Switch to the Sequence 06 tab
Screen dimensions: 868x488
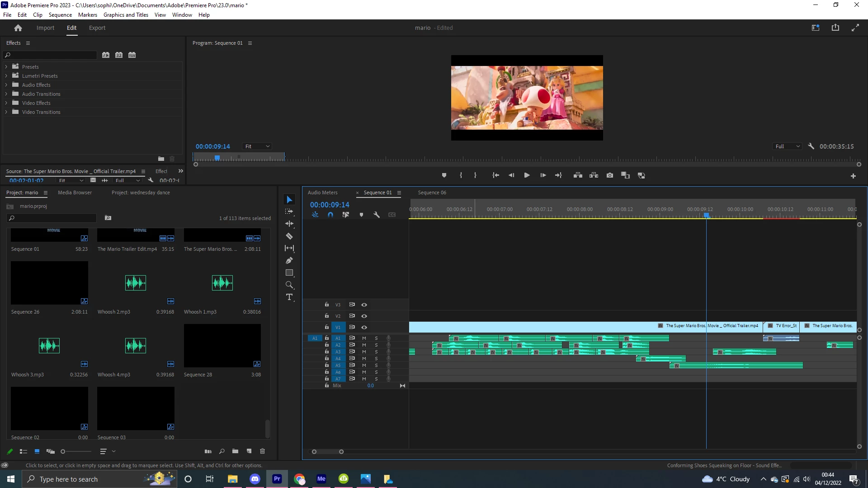coord(432,192)
